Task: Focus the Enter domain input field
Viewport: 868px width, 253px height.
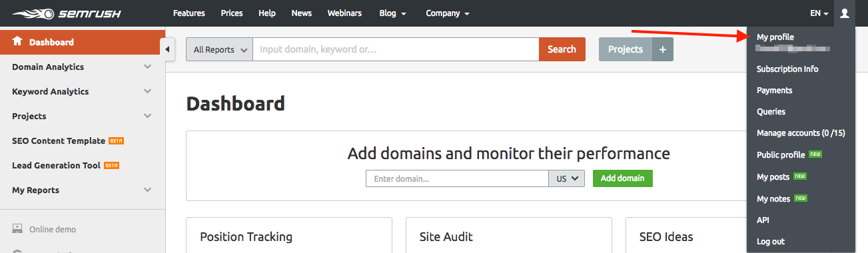Action: [x=457, y=178]
